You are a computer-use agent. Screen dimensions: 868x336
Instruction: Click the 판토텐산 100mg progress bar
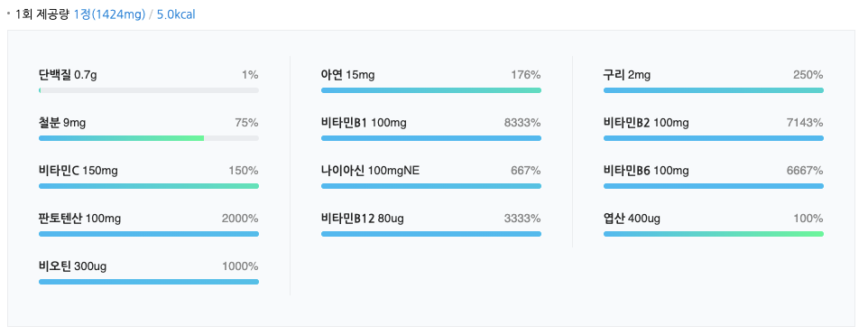[x=149, y=234]
